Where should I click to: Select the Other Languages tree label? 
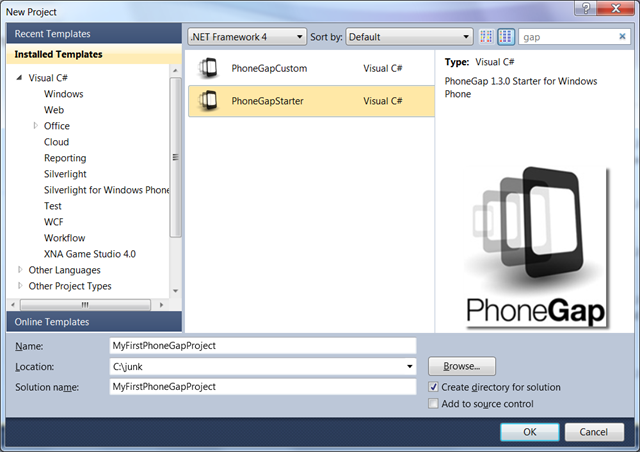[x=64, y=270]
